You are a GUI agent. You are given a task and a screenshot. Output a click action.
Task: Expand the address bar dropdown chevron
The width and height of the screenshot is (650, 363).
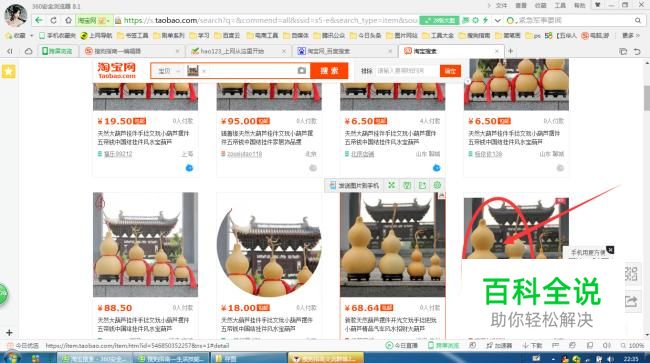(x=497, y=20)
